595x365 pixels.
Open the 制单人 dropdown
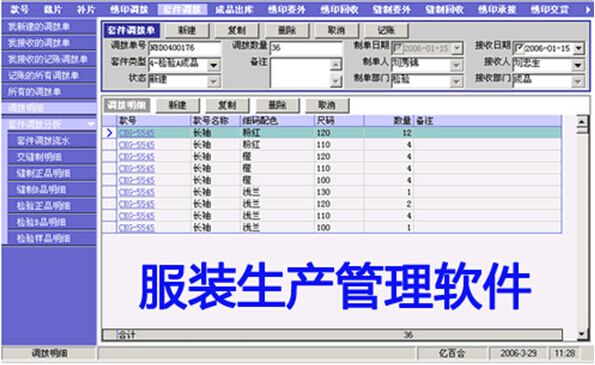pos(456,65)
